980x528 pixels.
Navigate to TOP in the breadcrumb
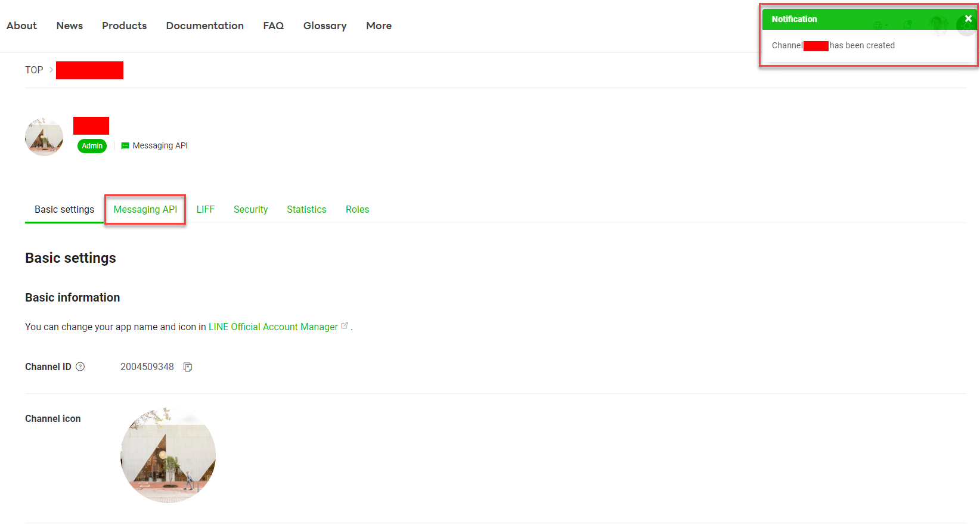[x=34, y=70]
